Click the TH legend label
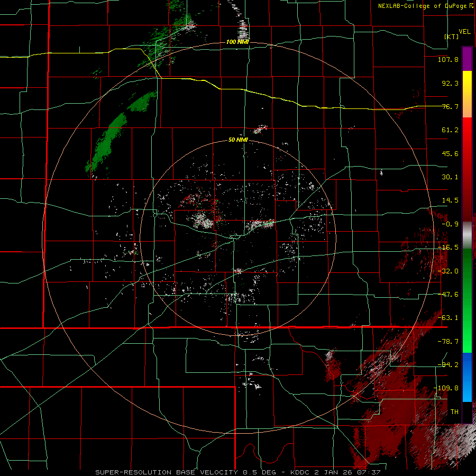476x476 pixels. (454, 412)
